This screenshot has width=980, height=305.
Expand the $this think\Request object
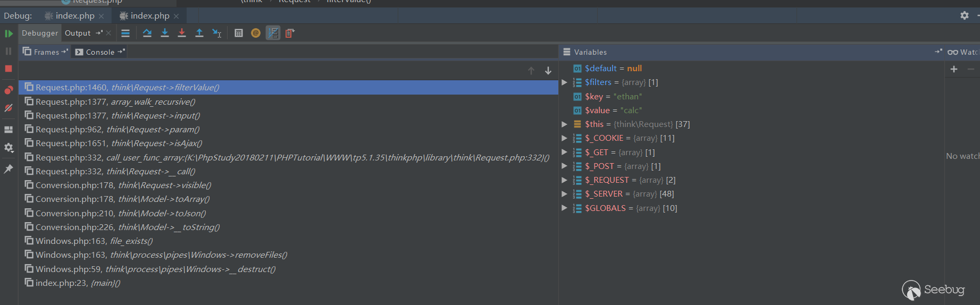pyautogui.click(x=564, y=124)
